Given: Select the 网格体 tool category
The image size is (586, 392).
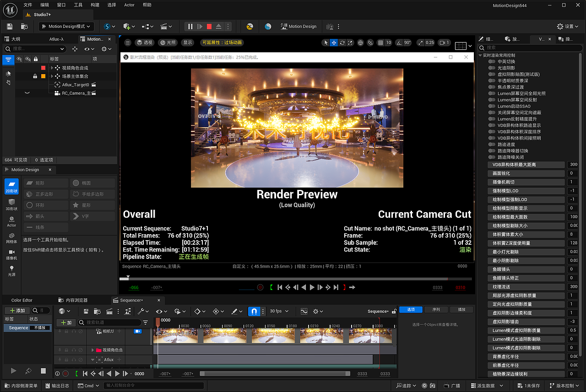Looking at the screenshot, I should [11, 237].
